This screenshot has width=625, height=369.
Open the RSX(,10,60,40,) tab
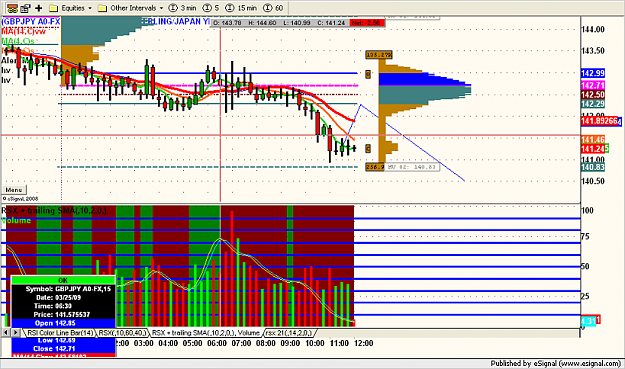click(x=122, y=332)
